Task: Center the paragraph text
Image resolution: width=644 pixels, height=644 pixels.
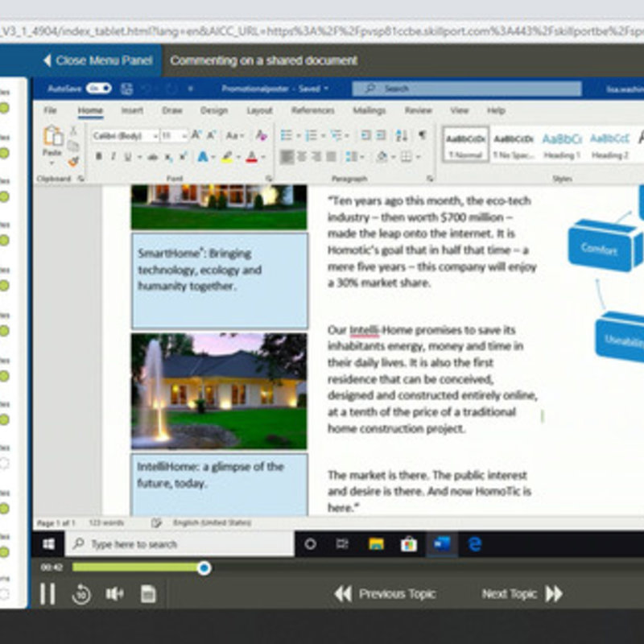Action: (x=302, y=156)
